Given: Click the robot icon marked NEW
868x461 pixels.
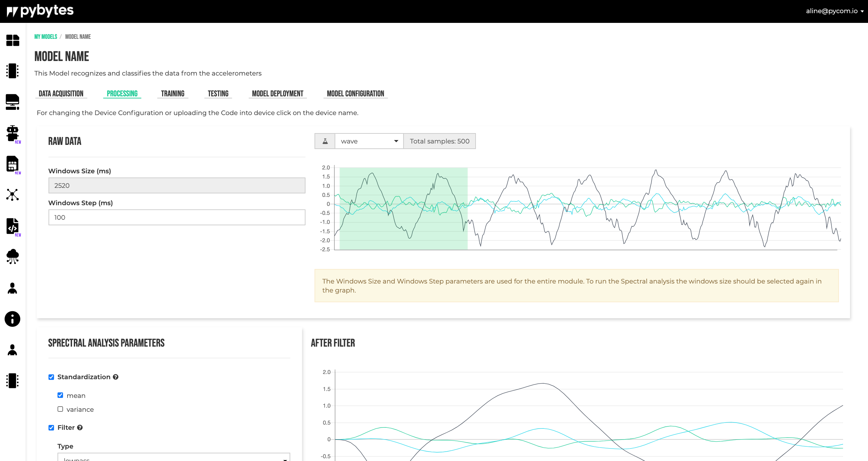Looking at the screenshot, I should (12, 133).
